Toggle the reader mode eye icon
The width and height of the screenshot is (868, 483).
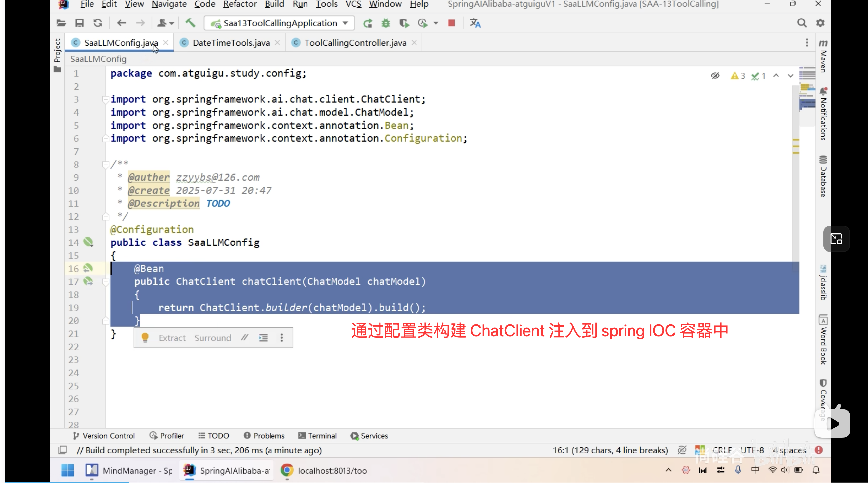pos(715,76)
